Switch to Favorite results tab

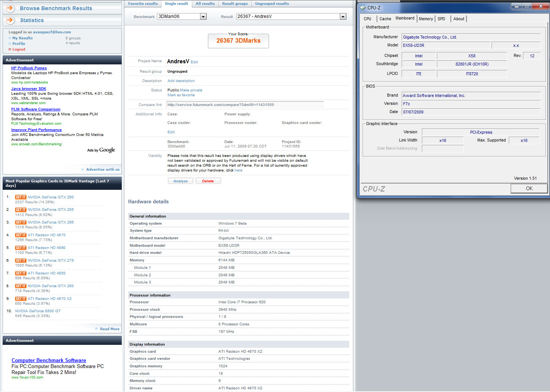143,4
